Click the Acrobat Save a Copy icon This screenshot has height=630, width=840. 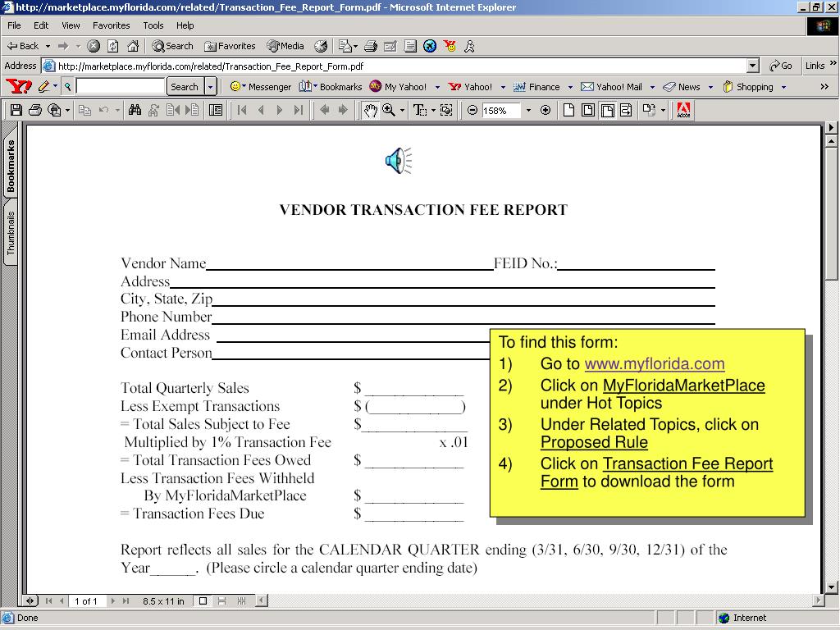(16, 111)
